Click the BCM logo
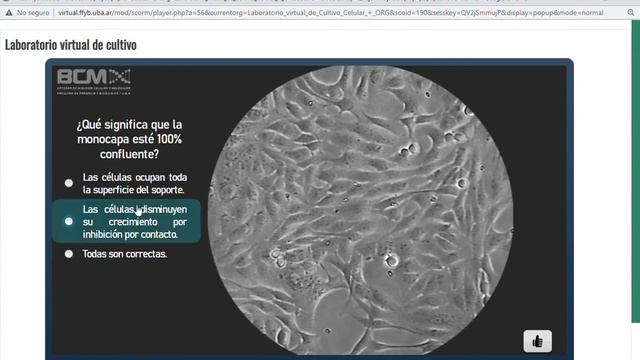This screenshot has width=640, height=360. click(x=94, y=82)
